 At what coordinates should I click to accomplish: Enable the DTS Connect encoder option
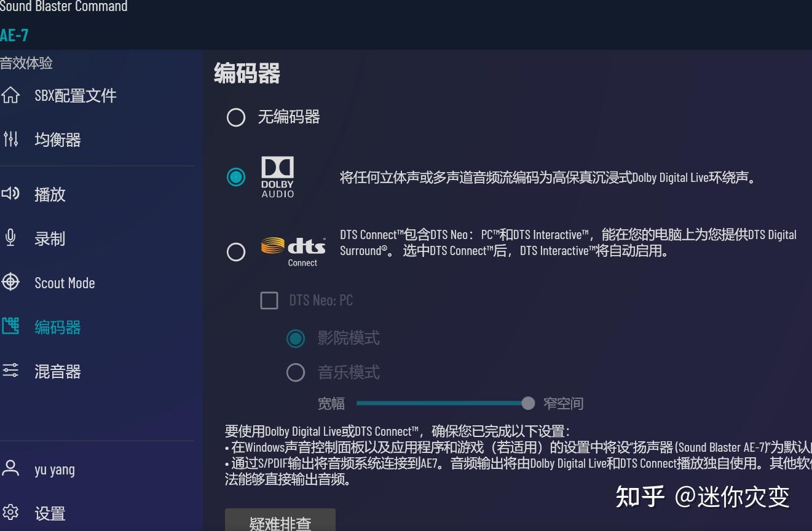pyautogui.click(x=236, y=252)
